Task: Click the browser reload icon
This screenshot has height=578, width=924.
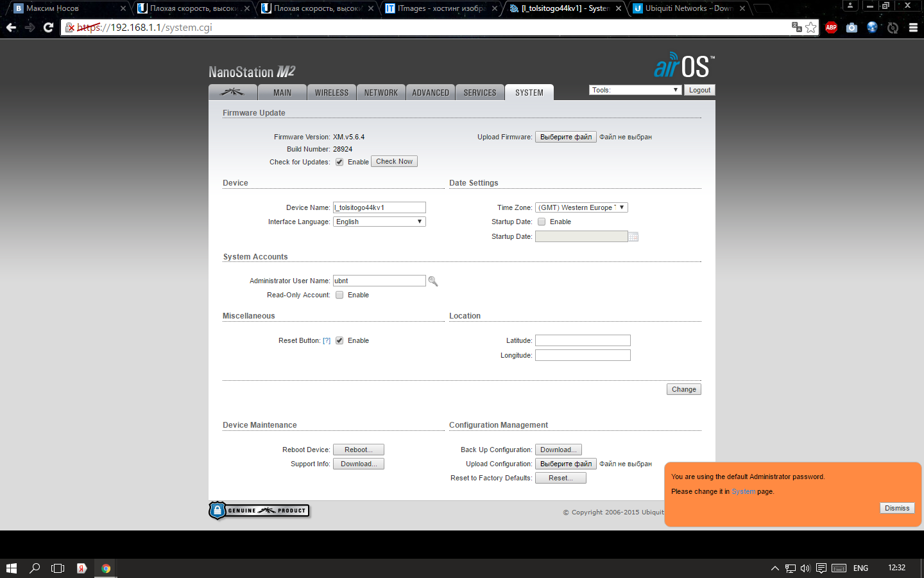Action: 48,28
